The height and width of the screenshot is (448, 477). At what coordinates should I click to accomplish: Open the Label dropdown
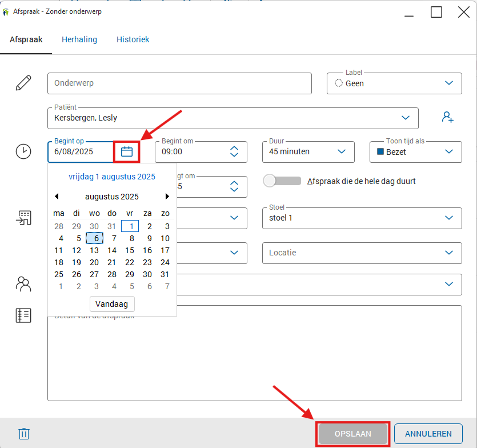click(x=449, y=83)
